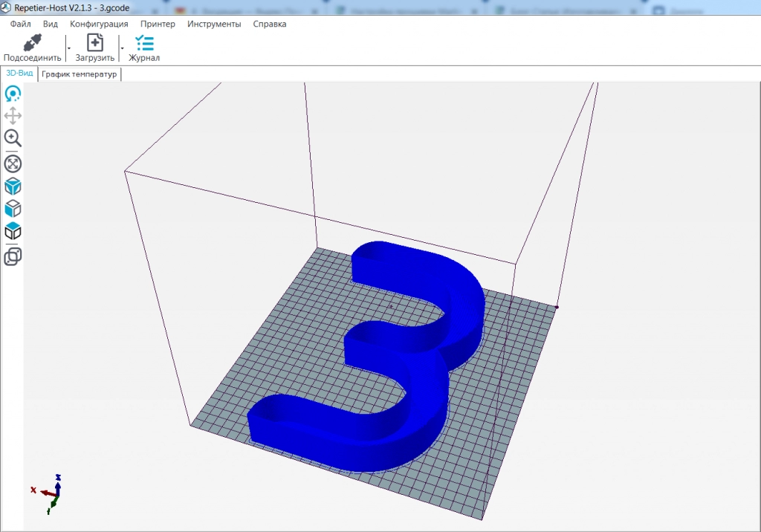Select the zoom magnifier tool
This screenshot has height=532, width=761.
point(13,138)
